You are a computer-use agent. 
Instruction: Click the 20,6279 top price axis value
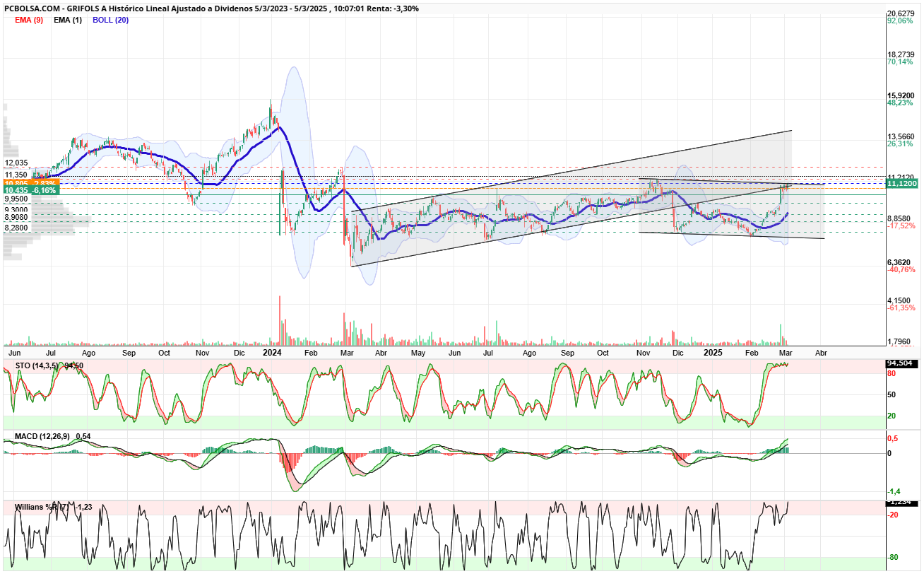901,13
